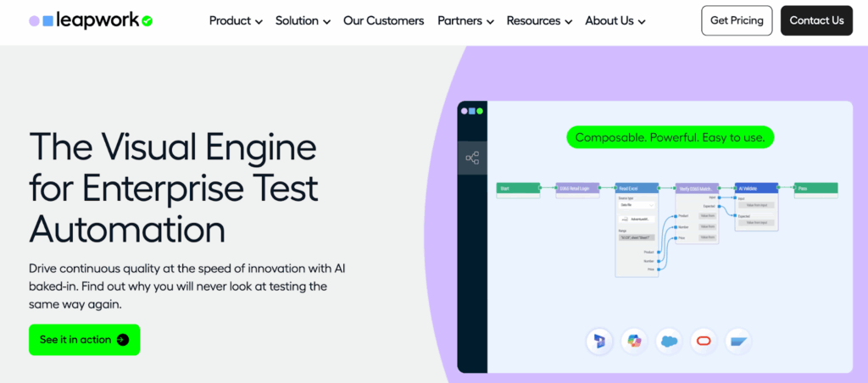Click the blue AI Validate node
Image resolution: width=868 pixels, height=383 pixels.
(x=756, y=188)
